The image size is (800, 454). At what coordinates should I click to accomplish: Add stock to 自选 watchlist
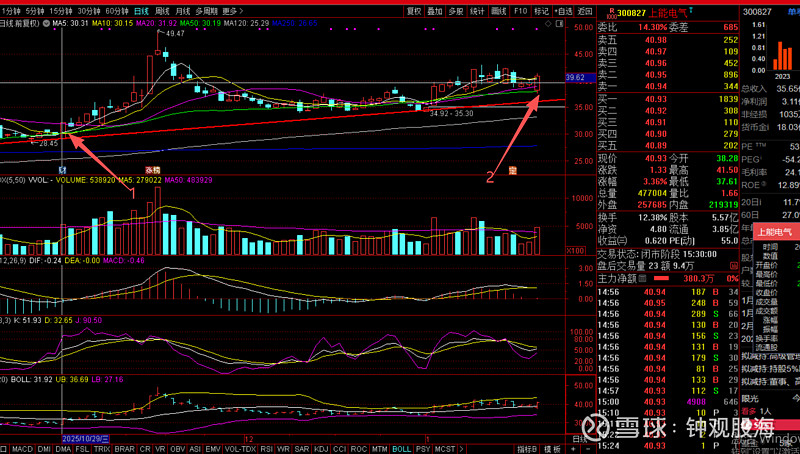(x=564, y=11)
